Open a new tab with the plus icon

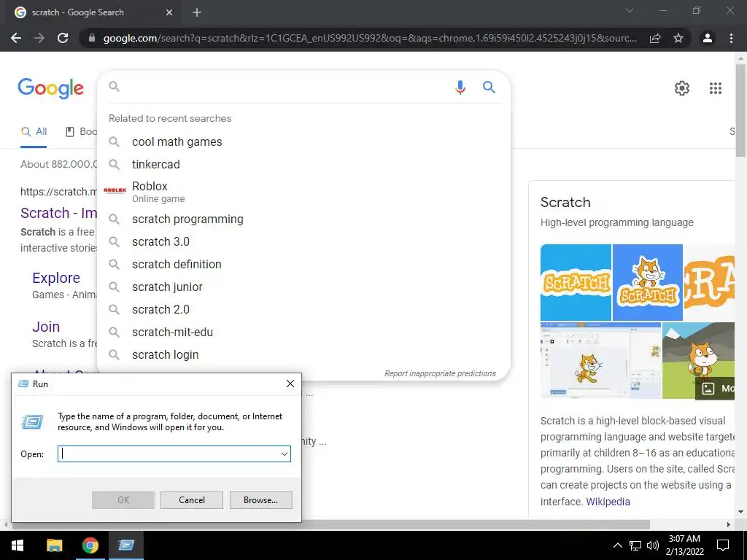[x=197, y=12]
